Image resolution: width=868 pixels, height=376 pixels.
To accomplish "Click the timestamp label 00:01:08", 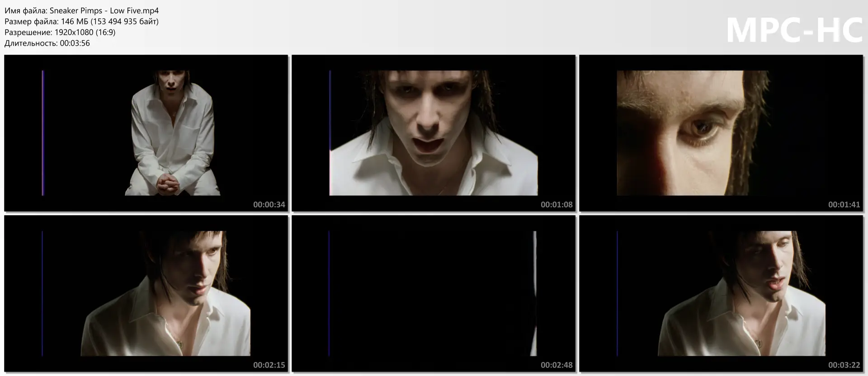I will click(x=557, y=205).
